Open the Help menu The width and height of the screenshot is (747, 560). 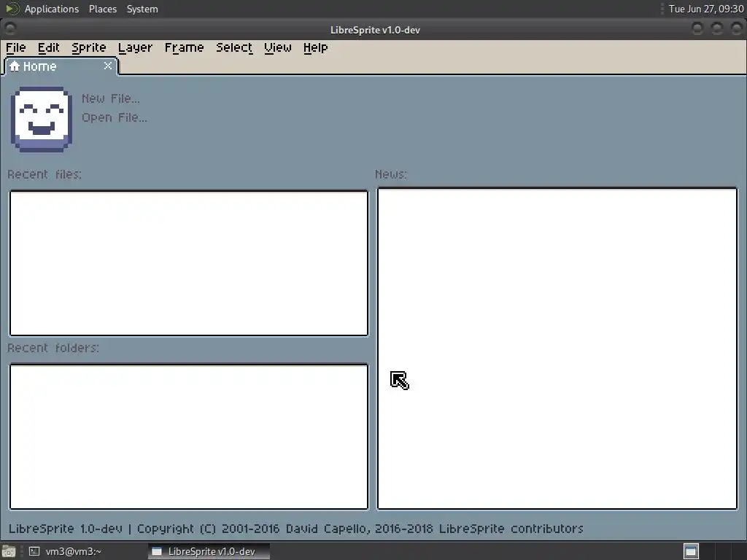click(315, 47)
